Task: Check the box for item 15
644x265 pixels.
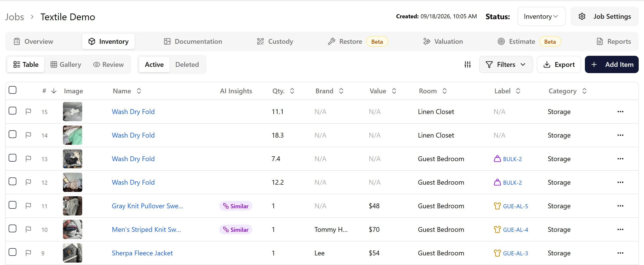Action: [12, 111]
